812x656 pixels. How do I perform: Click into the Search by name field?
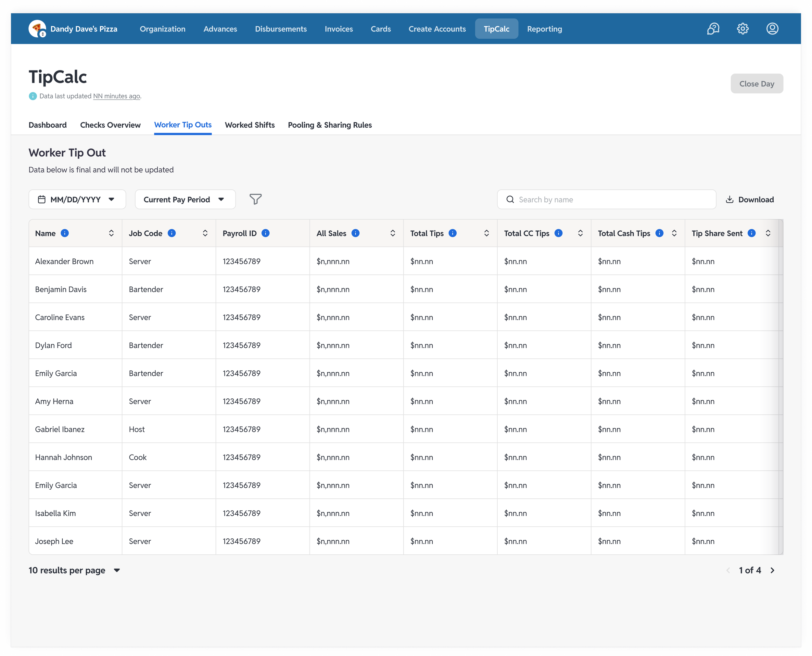pyautogui.click(x=606, y=199)
